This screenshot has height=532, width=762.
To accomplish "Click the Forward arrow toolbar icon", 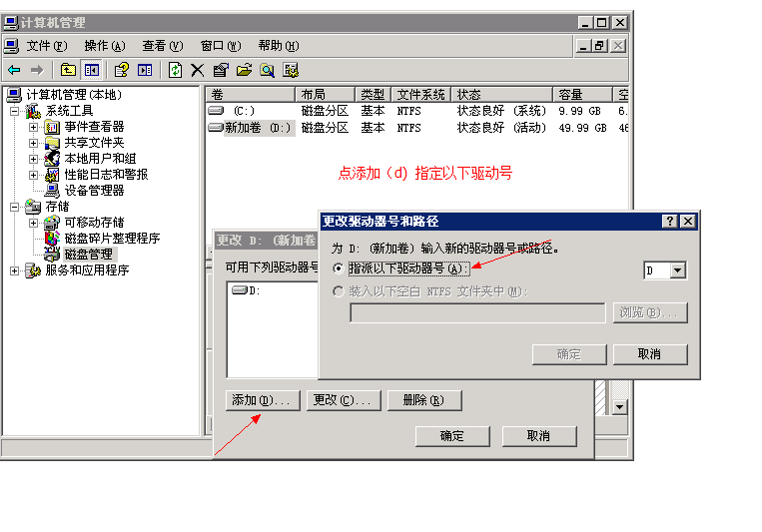I will pos(37,70).
